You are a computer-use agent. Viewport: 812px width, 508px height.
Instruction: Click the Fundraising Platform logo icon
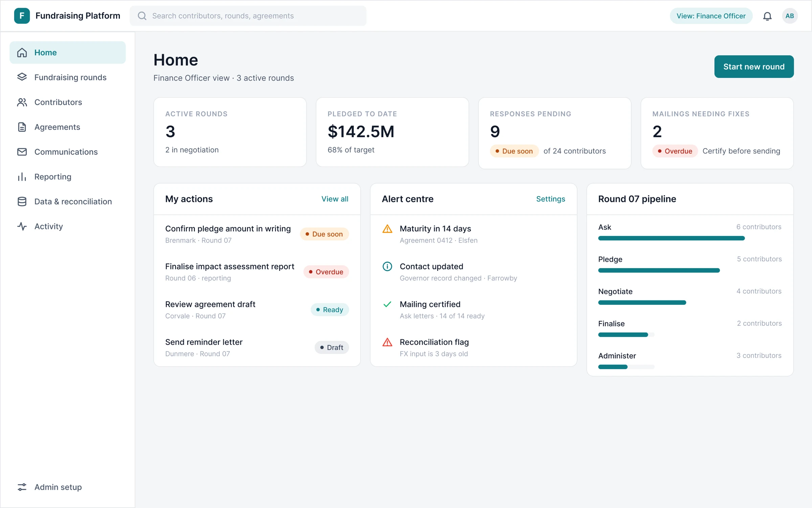22,16
